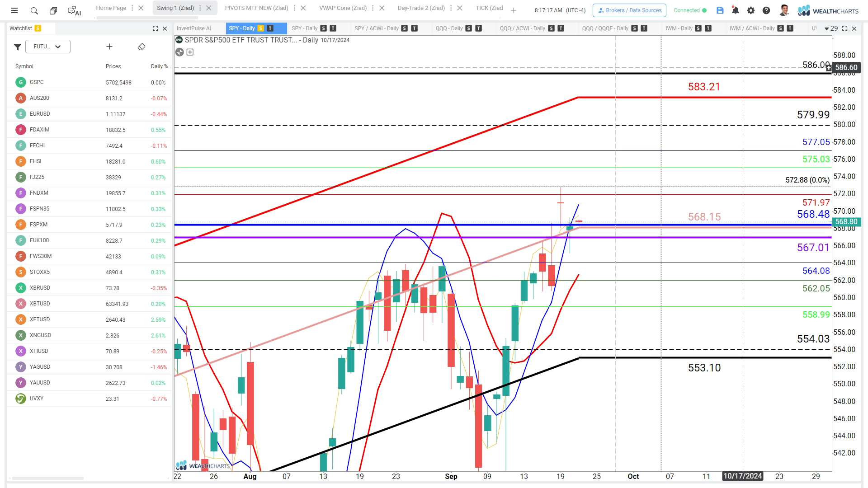The width and height of the screenshot is (868, 488).
Task: Open the AI chat assistant
Action: pyautogui.click(x=74, y=10)
